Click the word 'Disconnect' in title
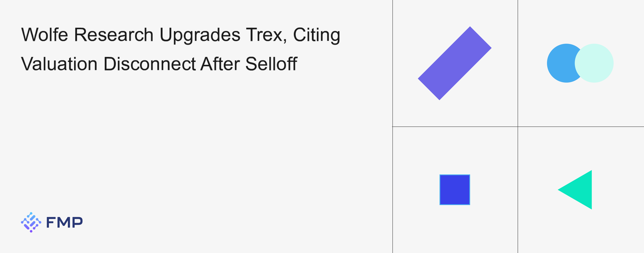644x253 pixels. [x=150, y=64]
